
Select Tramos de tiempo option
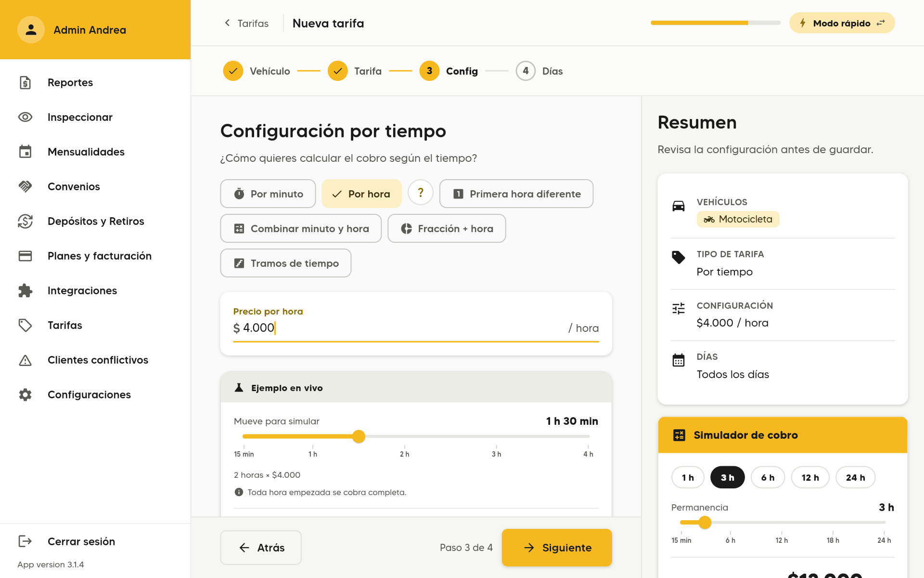coord(286,263)
